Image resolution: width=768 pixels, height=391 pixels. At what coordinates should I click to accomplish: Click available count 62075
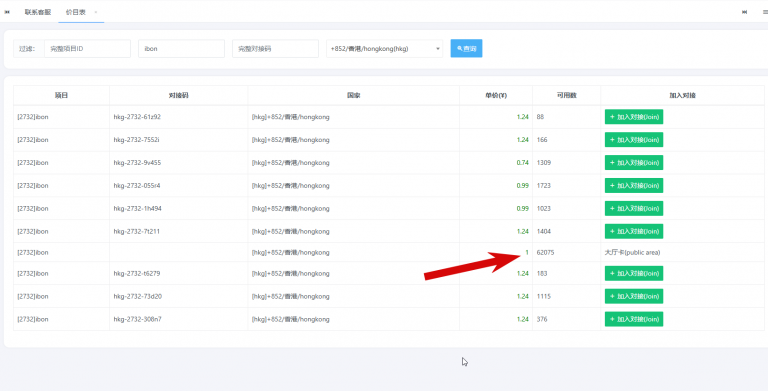point(545,252)
